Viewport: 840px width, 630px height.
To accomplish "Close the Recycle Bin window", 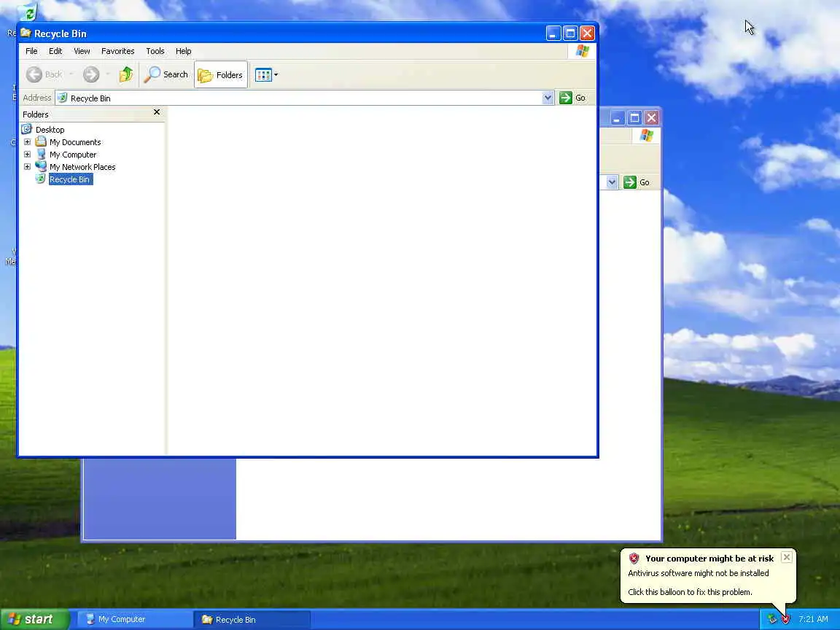I will (x=587, y=34).
